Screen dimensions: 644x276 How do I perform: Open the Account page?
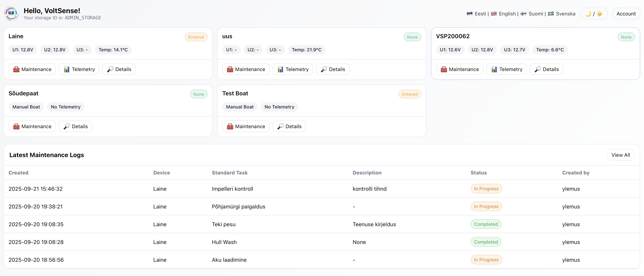click(626, 14)
